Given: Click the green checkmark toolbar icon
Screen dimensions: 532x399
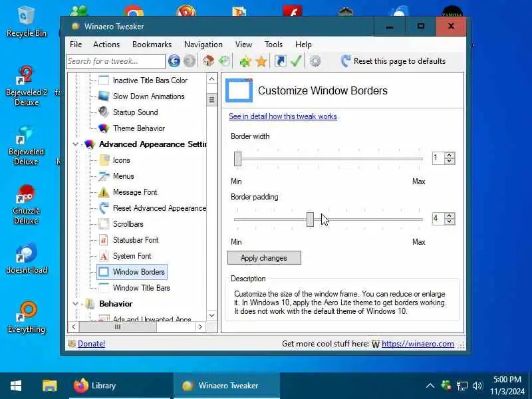Looking at the screenshot, I should [296, 61].
